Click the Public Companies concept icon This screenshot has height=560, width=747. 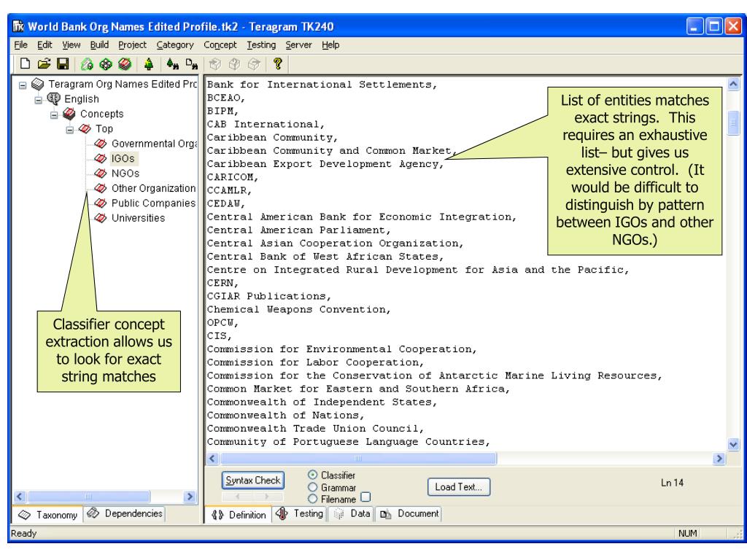[100, 203]
